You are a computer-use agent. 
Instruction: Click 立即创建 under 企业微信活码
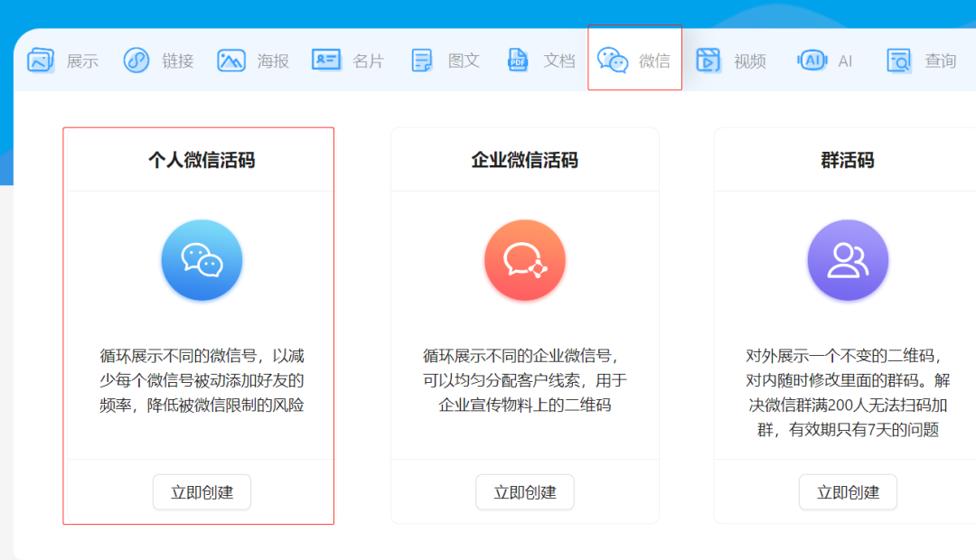[525, 492]
